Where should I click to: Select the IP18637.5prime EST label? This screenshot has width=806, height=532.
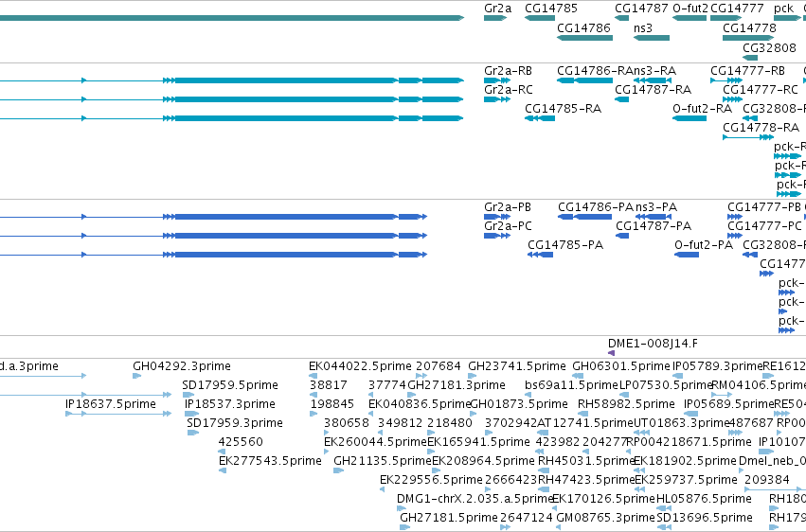[111, 404]
